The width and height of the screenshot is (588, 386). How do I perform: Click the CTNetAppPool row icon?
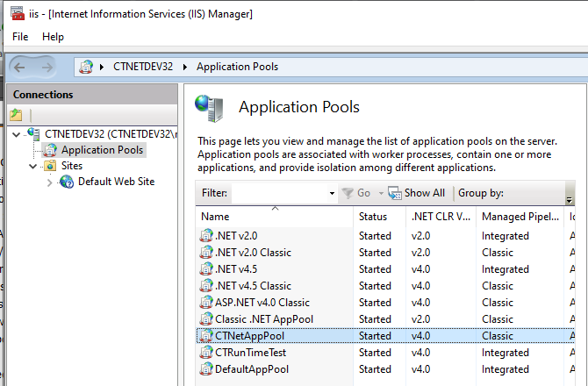206,336
